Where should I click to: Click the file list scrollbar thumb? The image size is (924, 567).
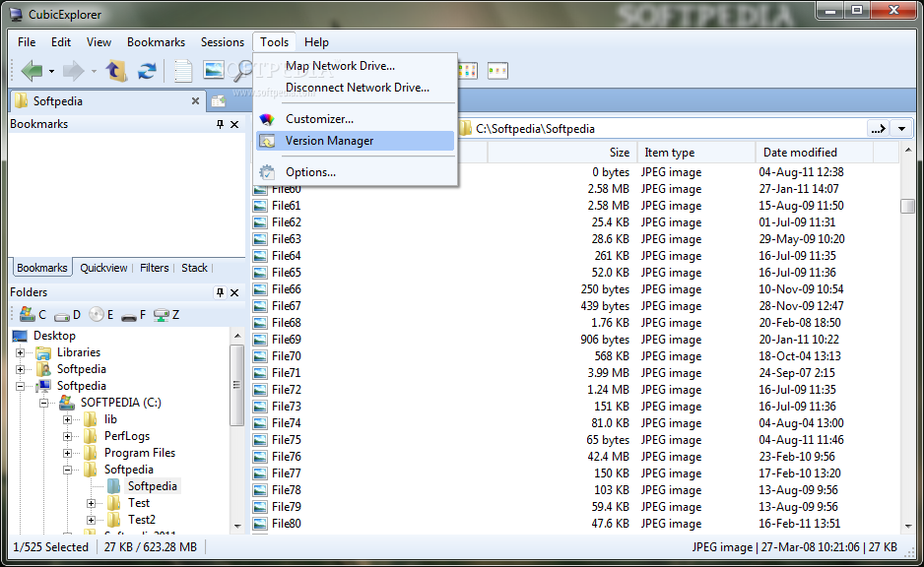pyautogui.click(x=907, y=206)
